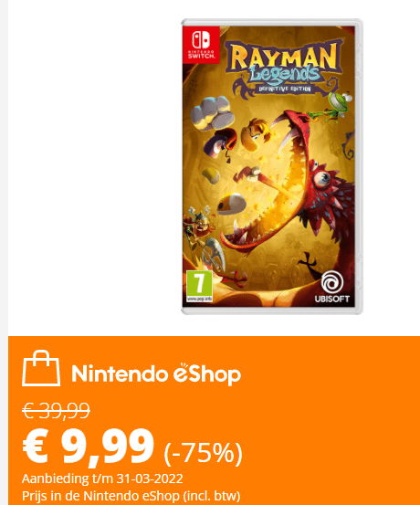This screenshot has width=420, height=505.
Task: Click the flying fist above Rayman
Action: click(212, 112)
